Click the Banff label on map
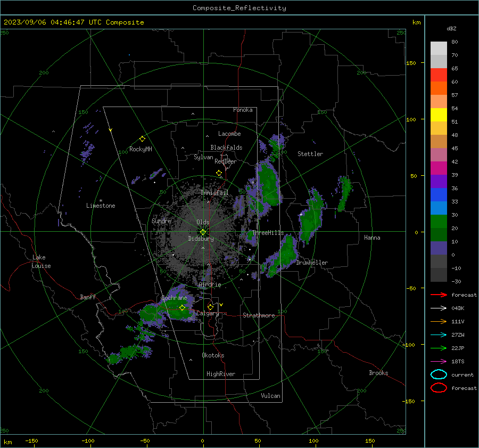The image size is (479, 448). (88, 297)
